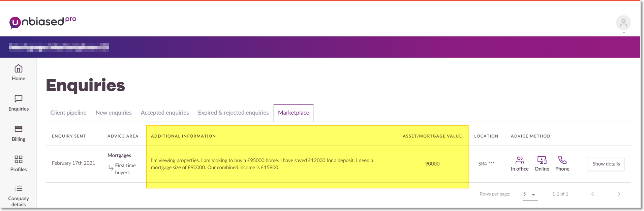Viewport: 644px width, 211px height.
Task: Switch to the New enquiries tab
Action: click(114, 113)
